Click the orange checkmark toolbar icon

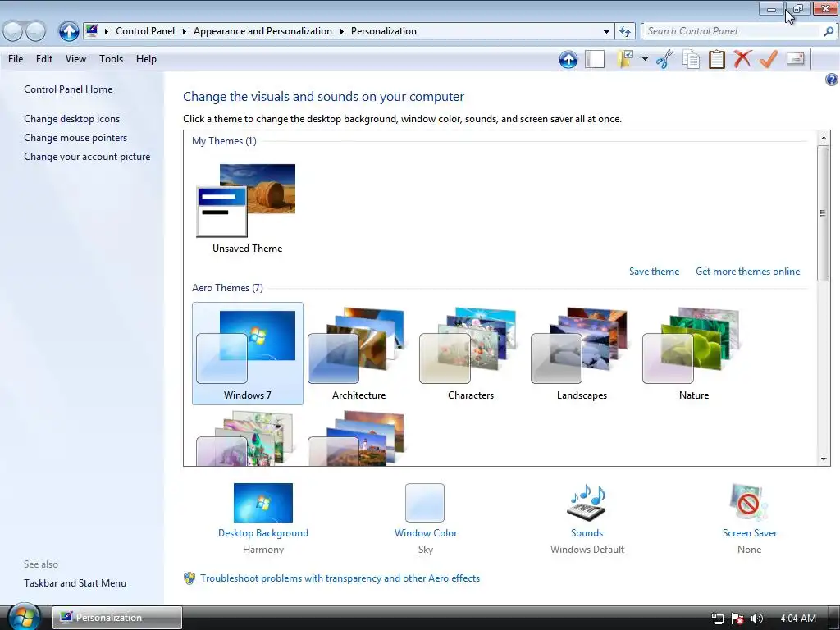[x=768, y=58]
